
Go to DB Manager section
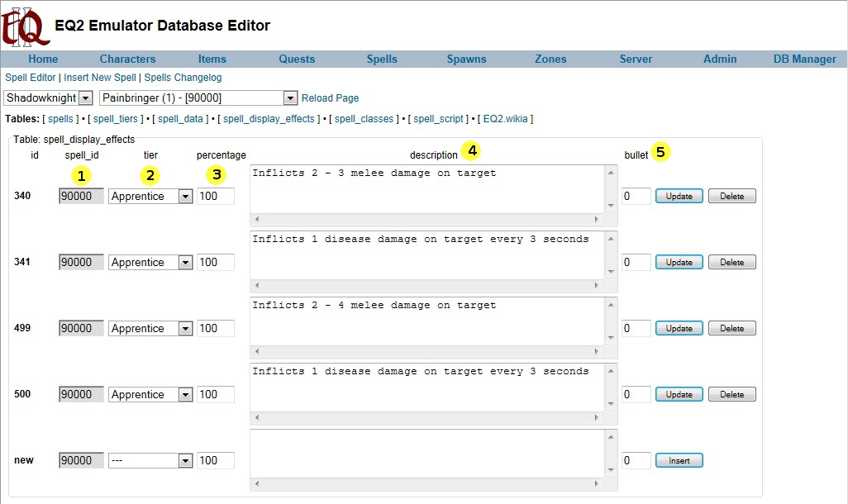coord(804,59)
